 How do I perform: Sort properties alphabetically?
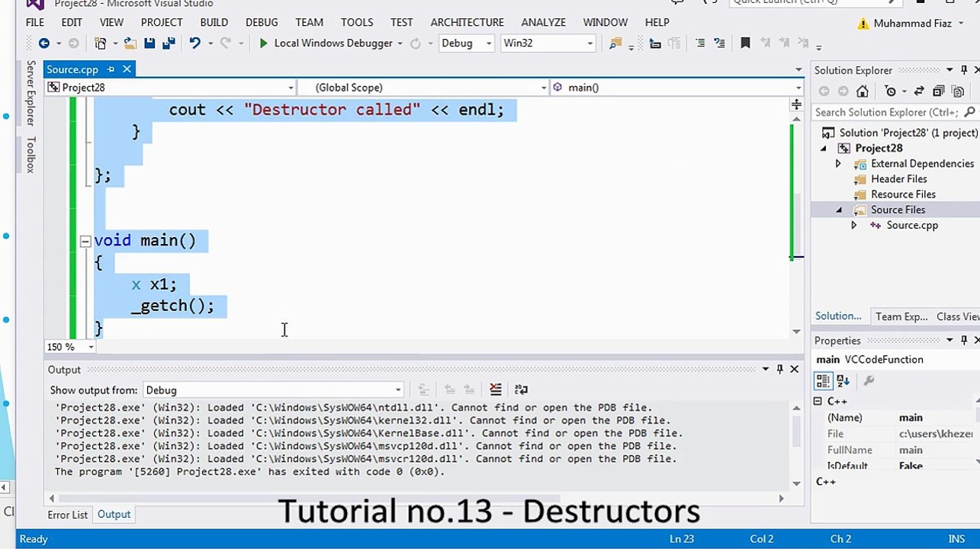[x=843, y=380]
